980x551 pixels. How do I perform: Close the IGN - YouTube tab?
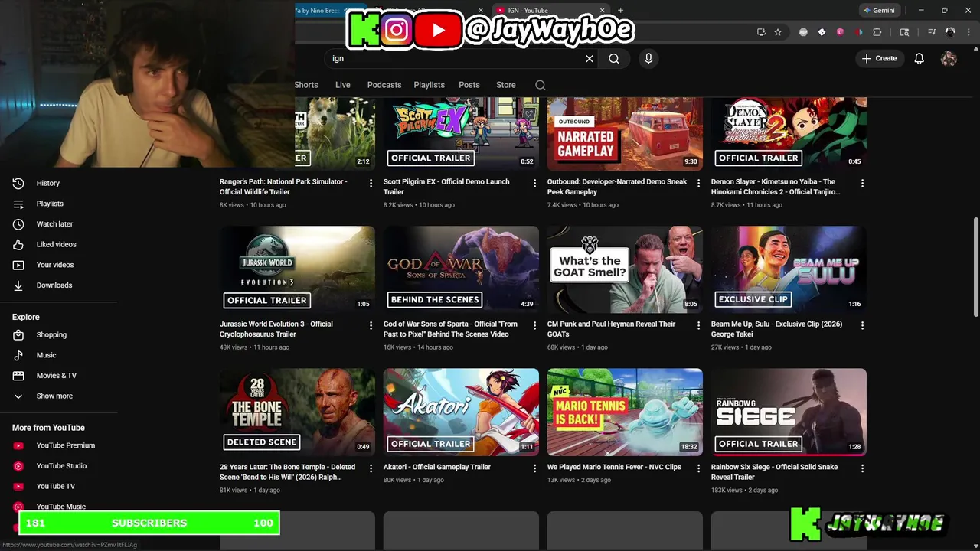pyautogui.click(x=602, y=11)
